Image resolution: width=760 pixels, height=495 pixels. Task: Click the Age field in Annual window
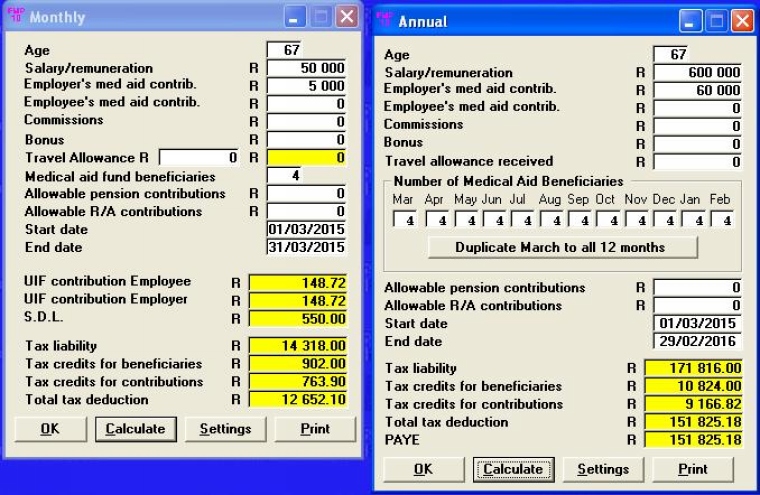coord(671,54)
